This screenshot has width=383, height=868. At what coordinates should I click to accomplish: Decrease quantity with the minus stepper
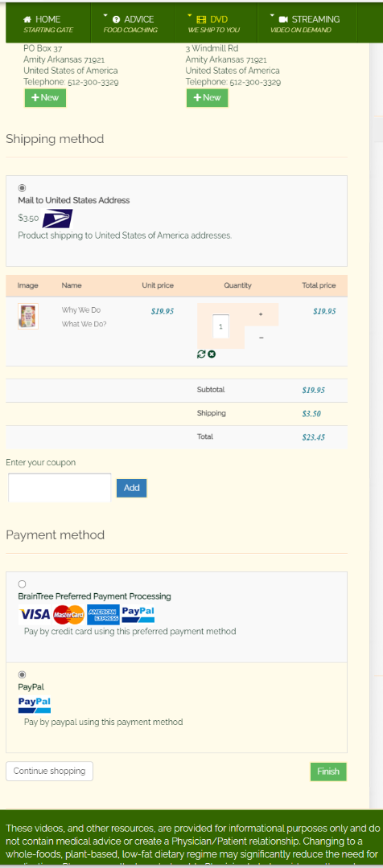click(x=261, y=338)
